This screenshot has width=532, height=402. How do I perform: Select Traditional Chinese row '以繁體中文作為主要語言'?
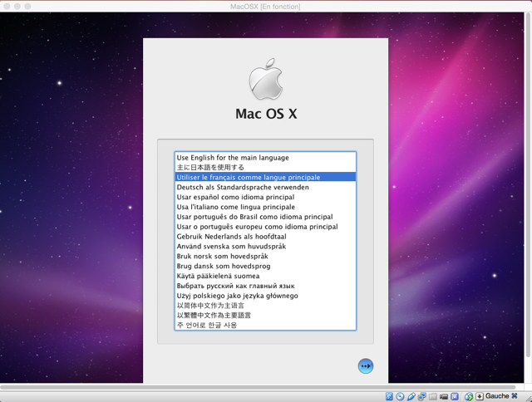point(265,316)
